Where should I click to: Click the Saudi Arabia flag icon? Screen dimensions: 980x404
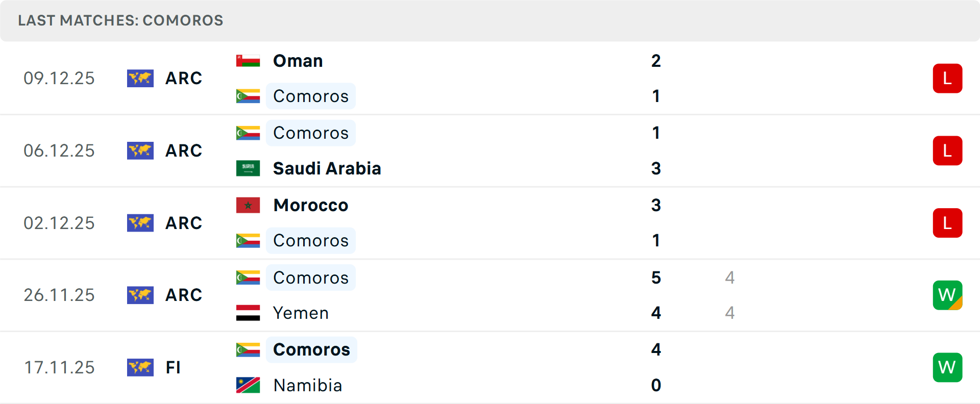point(248,168)
